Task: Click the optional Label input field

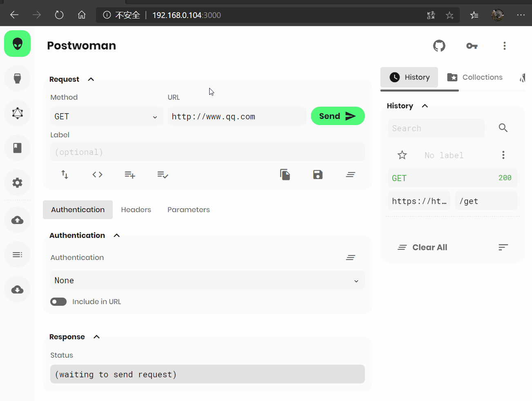Action: coord(208,152)
